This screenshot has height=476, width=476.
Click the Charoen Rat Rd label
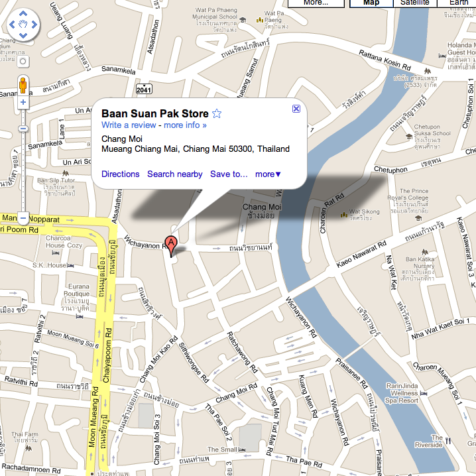[331, 213]
